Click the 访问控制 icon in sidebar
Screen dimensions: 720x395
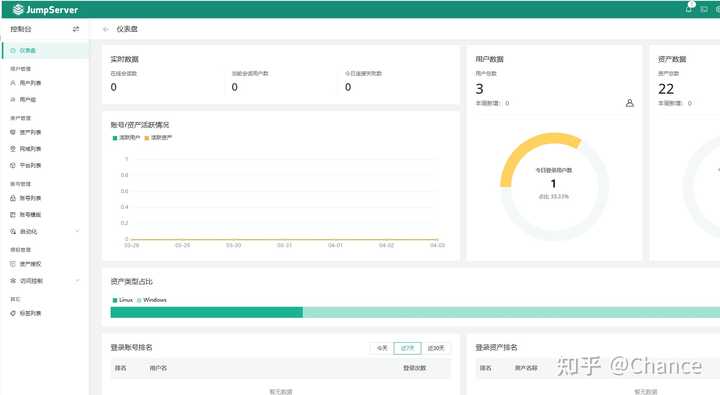[13, 281]
